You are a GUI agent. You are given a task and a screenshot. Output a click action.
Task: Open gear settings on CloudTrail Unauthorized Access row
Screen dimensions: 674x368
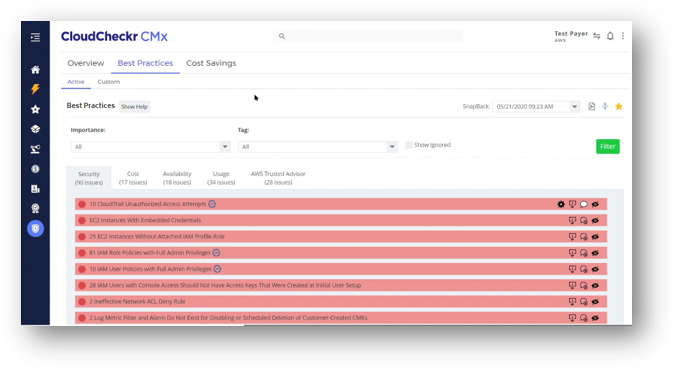561,204
